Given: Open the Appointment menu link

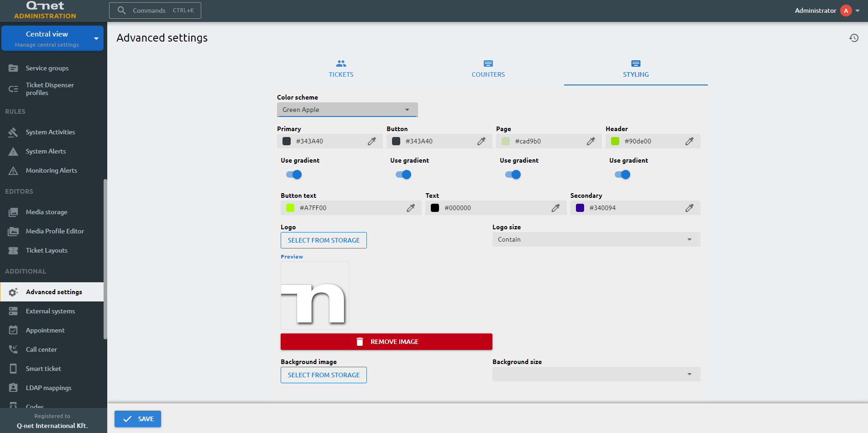Looking at the screenshot, I should (x=52, y=330).
